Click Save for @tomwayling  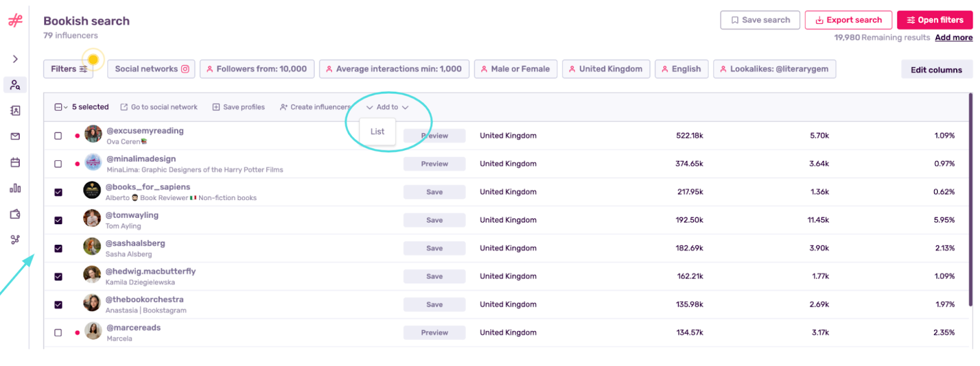(x=434, y=220)
